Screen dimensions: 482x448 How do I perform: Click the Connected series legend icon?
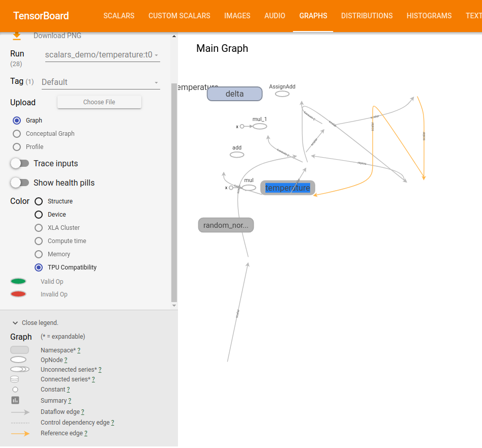click(x=15, y=379)
